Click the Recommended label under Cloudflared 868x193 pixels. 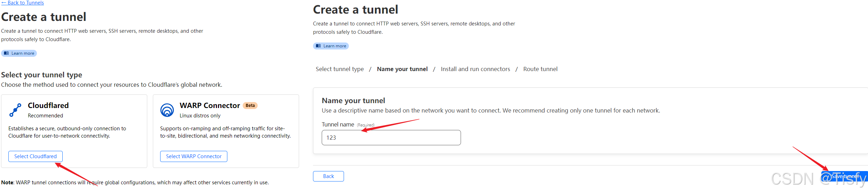click(45, 116)
